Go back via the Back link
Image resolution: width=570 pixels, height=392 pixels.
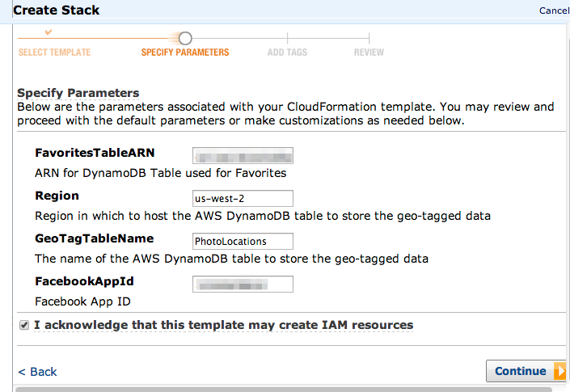37,372
